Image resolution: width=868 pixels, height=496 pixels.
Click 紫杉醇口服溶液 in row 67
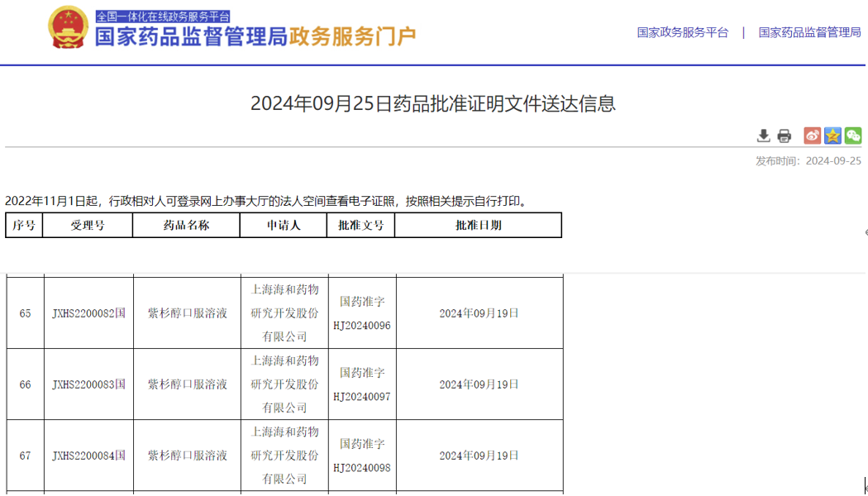pos(187,455)
